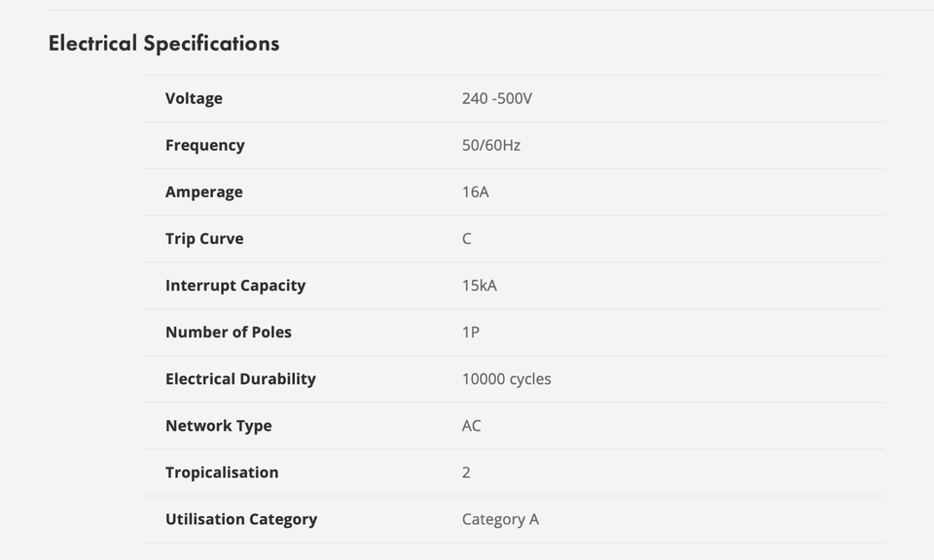
Task: Click the Utilisation Category label
Action: [x=241, y=518]
